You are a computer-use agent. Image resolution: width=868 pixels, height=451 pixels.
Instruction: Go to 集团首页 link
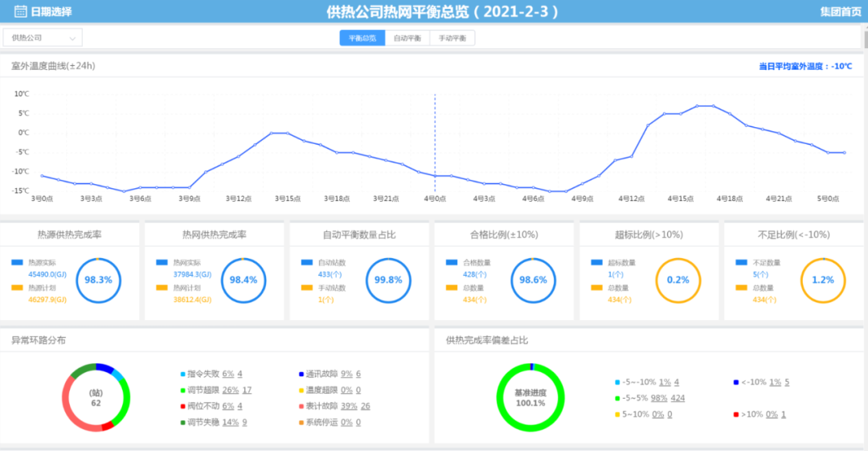(840, 11)
